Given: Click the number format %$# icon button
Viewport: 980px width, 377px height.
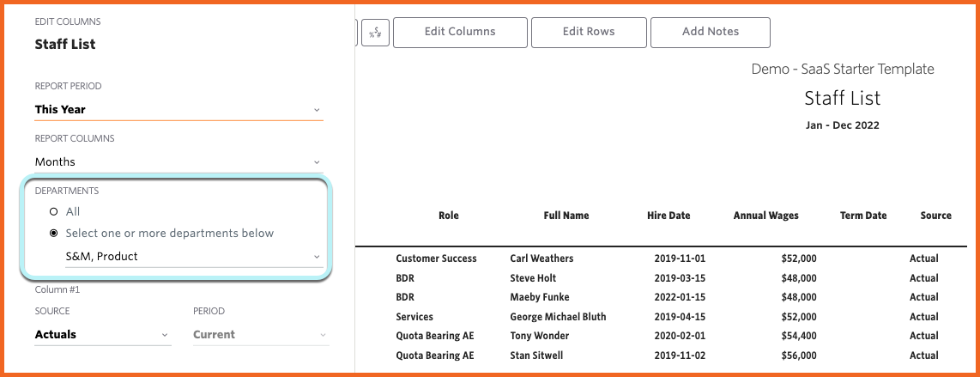Looking at the screenshot, I should (376, 33).
